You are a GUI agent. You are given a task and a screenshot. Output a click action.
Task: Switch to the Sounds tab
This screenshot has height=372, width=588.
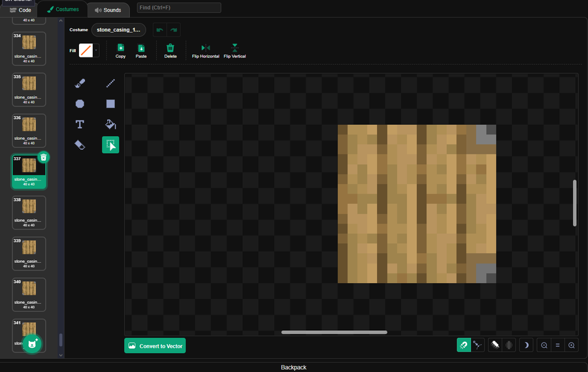[108, 10]
